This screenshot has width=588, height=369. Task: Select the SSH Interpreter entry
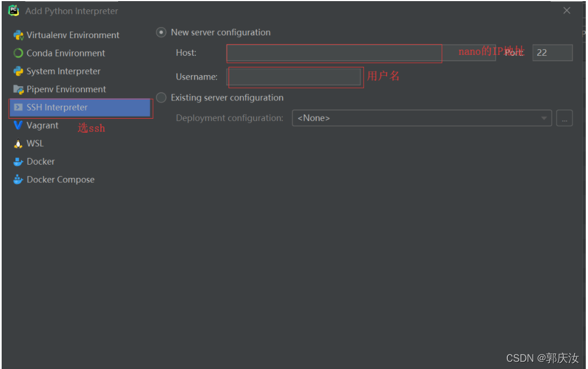(x=80, y=108)
